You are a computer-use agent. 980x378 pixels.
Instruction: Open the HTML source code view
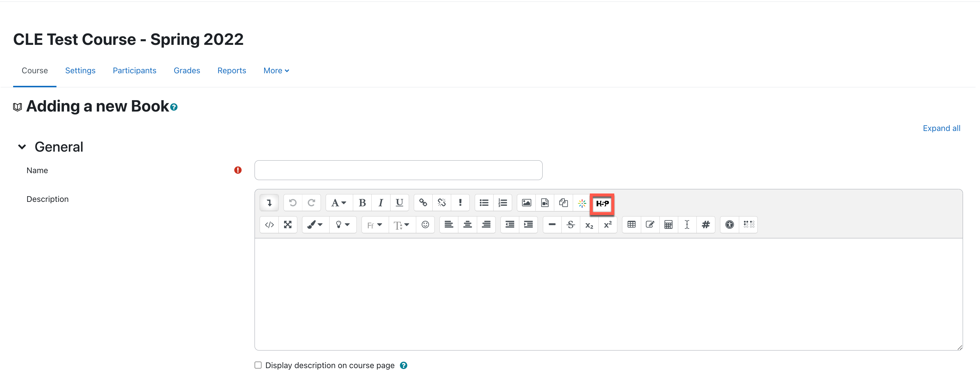[269, 225]
